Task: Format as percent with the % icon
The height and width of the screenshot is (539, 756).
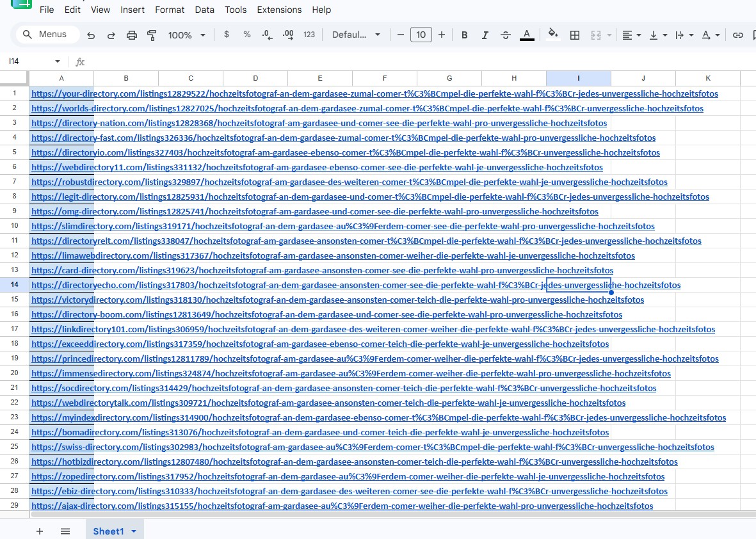Action: pos(247,35)
